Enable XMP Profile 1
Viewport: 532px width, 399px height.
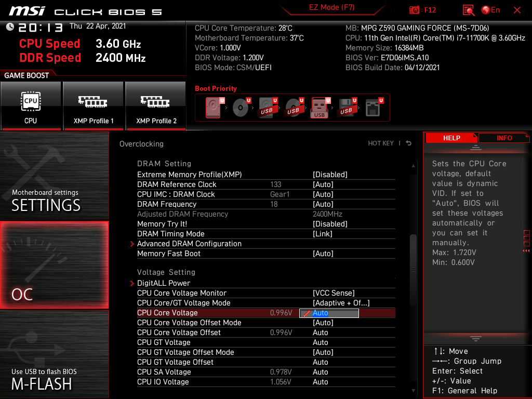(x=94, y=106)
